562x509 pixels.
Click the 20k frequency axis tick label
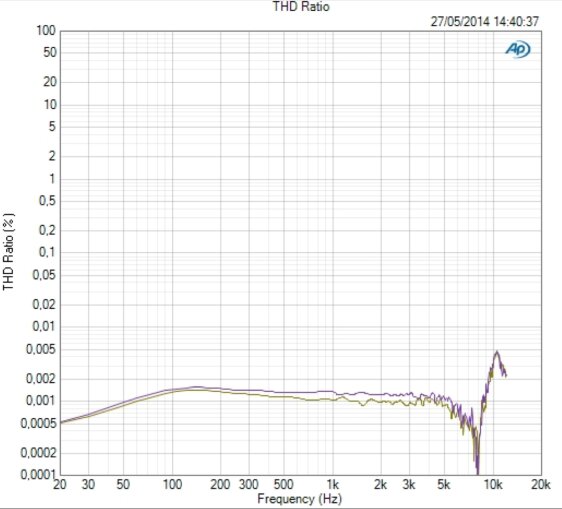(x=540, y=485)
